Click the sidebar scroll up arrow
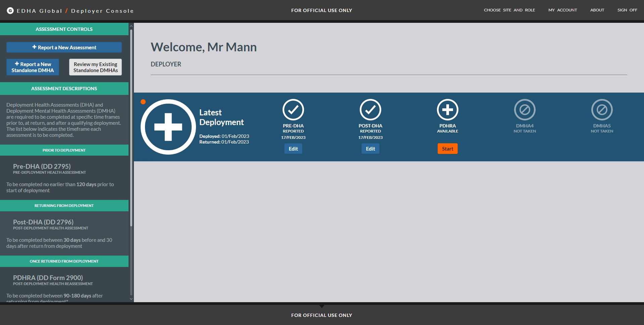The image size is (644, 325). [131, 26]
